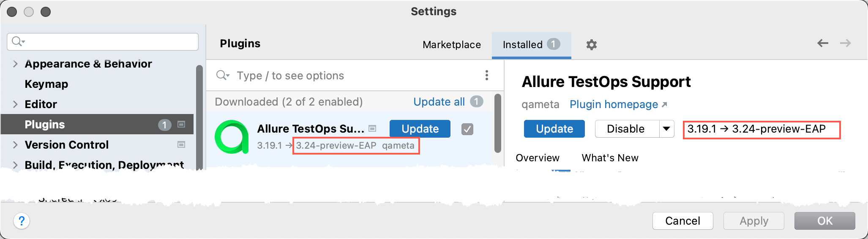The height and width of the screenshot is (239, 868).
Task: Click the search magnifier in settings sidebar
Action: click(18, 41)
